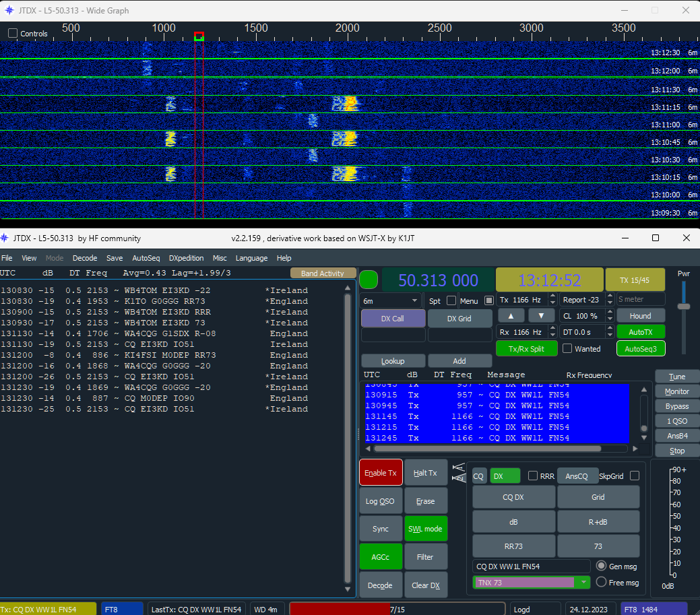Click the Lookup button
The height and width of the screenshot is (615, 700).
(393, 360)
